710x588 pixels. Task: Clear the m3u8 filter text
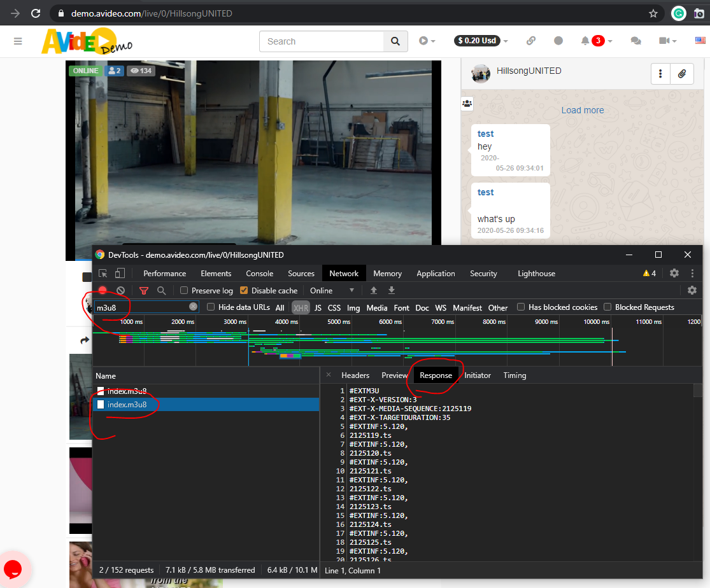click(x=194, y=307)
